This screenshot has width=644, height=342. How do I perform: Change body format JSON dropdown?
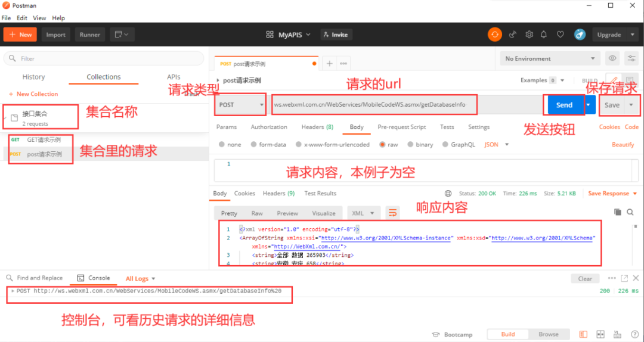tap(497, 145)
